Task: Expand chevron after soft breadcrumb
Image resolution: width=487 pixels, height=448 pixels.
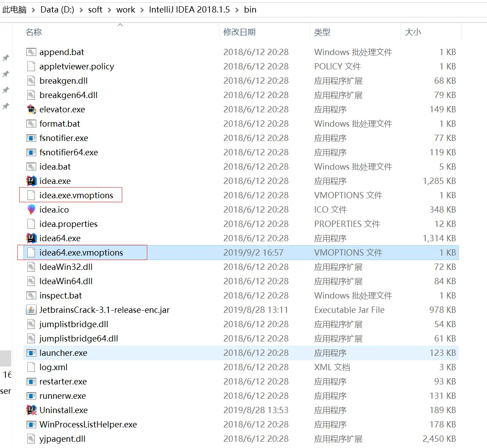Action: point(109,10)
